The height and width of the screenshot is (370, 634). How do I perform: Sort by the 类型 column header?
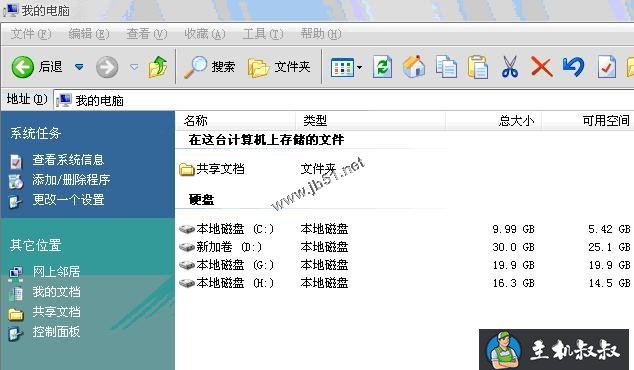370,121
